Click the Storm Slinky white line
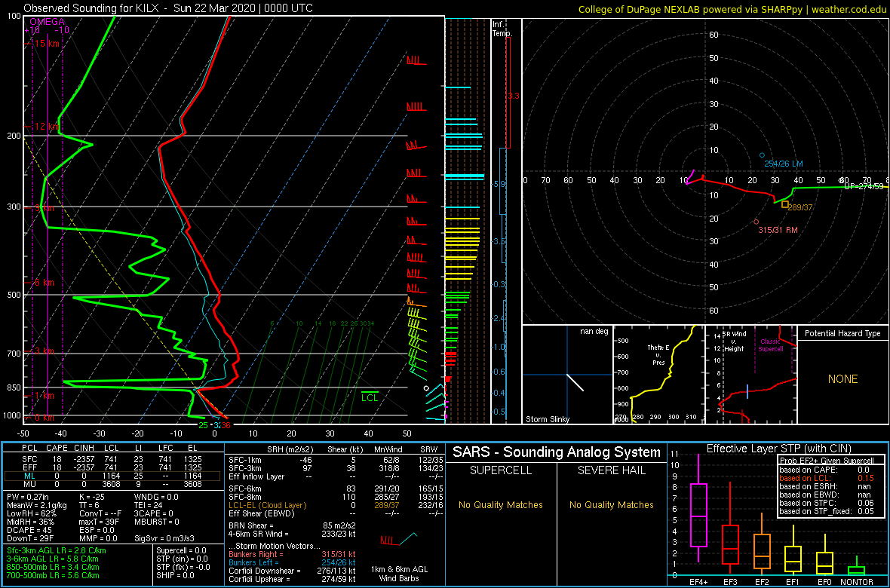Viewport: 890px width, 588px height. 575,381
